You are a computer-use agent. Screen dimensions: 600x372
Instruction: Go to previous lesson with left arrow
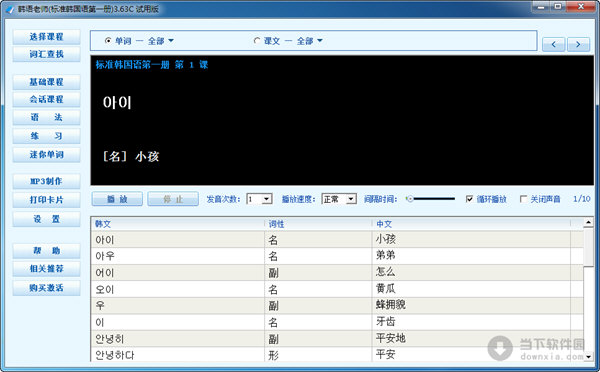[553, 44]
